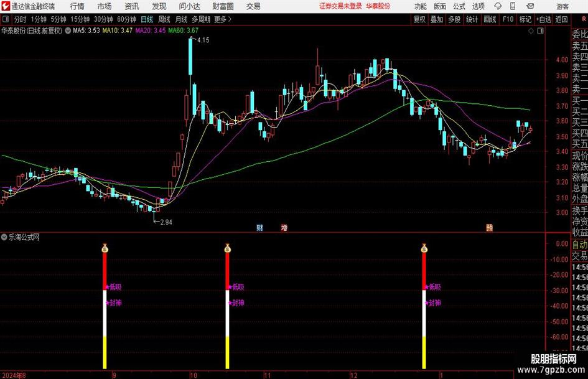The height and width of the screenshot is (379, 588).
Task: Expand 更多 periods chevron
Action: (230, 19)
